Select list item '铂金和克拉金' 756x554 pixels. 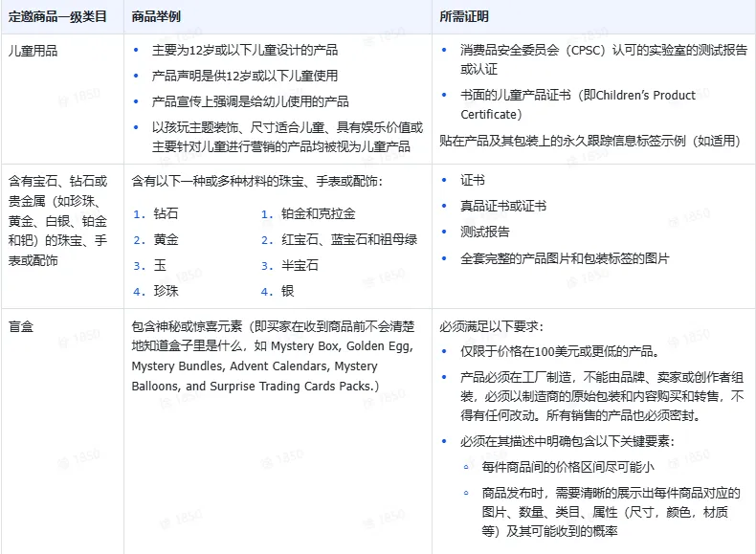pyautogui.click(x=319, y=213)
